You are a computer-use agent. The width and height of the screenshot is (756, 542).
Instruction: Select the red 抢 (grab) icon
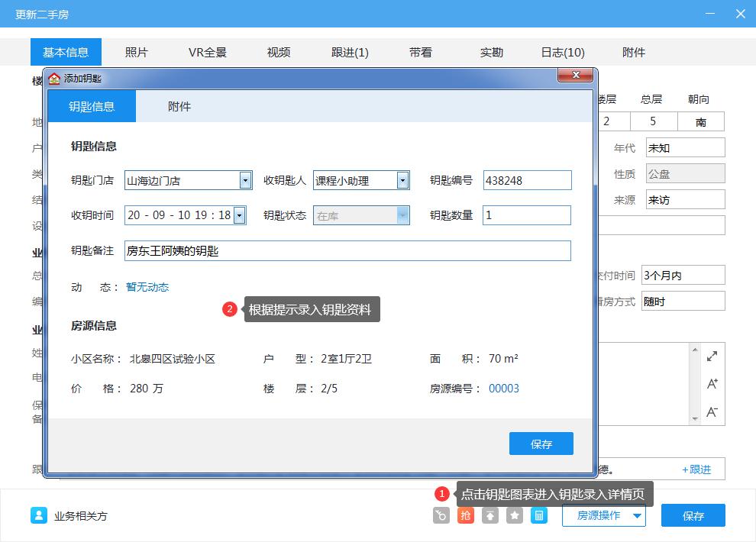tap(466, 515)
